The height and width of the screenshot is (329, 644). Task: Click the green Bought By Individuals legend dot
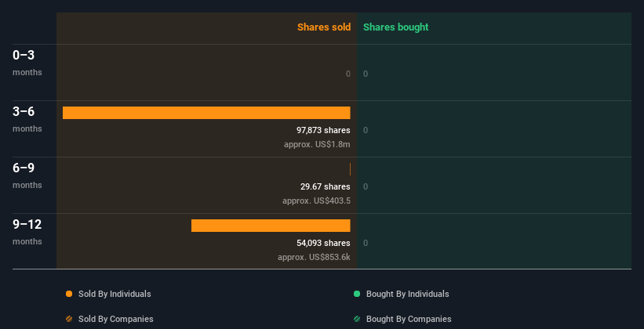[357, 294]
